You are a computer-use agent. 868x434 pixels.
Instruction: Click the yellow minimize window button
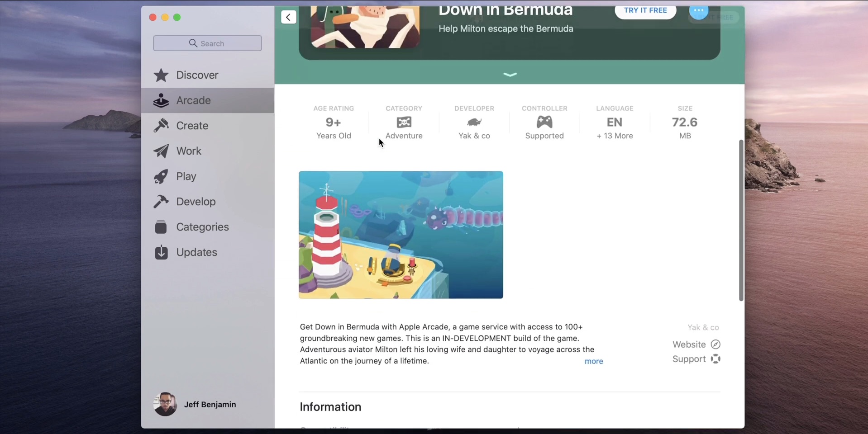(165, 17)
